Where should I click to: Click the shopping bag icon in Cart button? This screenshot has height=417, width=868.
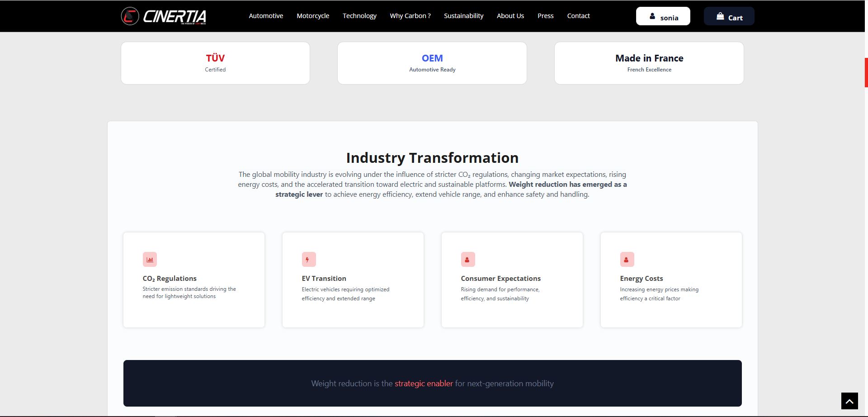(720, 17)
